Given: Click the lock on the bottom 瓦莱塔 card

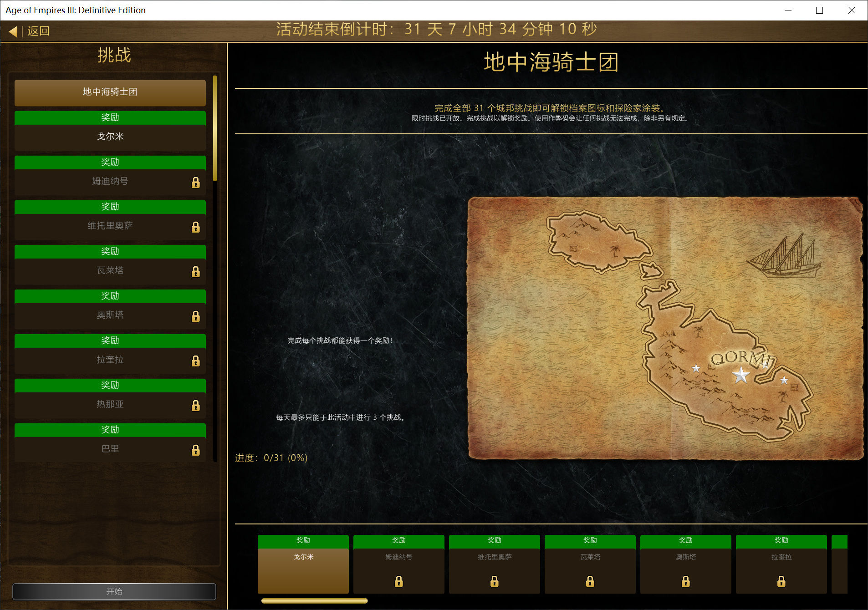Looking at the screenshot, I should tap(590, 581).
